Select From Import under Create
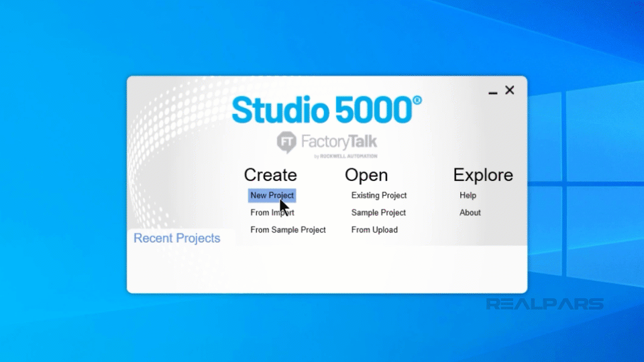 [x=272, y=213]
